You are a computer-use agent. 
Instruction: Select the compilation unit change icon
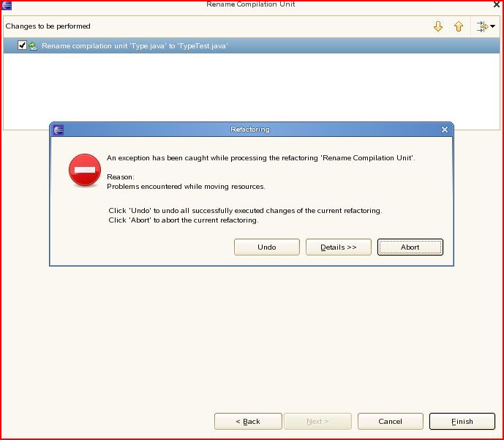coord(33,46)
